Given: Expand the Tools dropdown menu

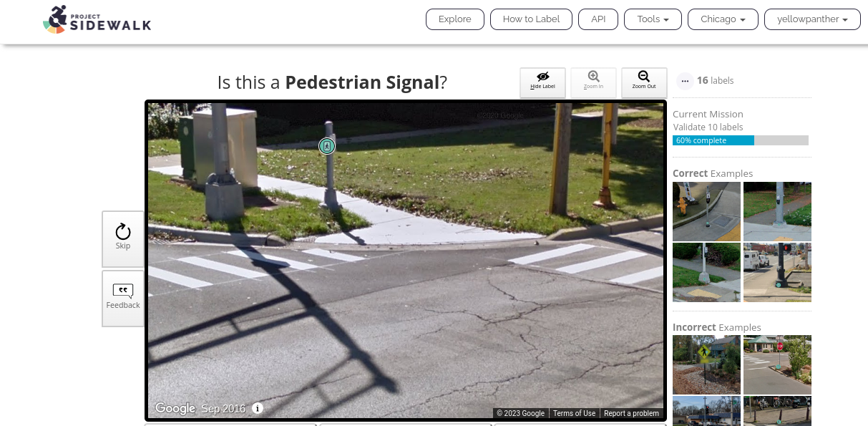Looking at the screenshot, I should pos(653,19).
